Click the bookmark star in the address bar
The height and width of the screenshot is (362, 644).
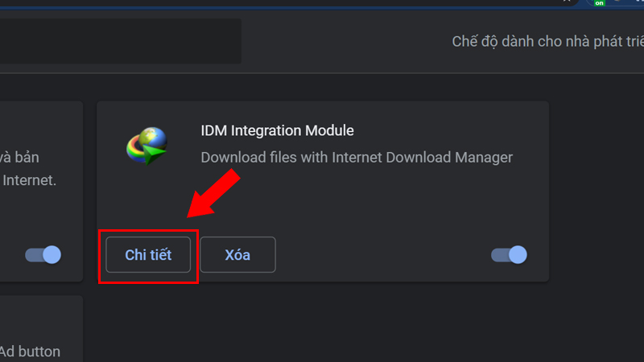pyautogui.click(x=568, y=2)
